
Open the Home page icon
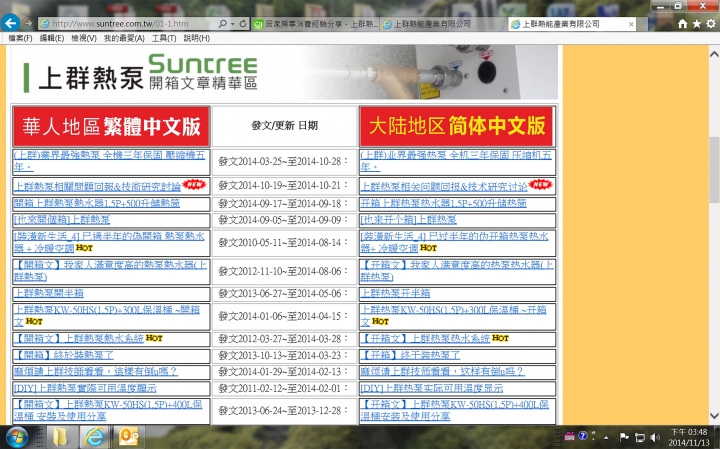point(682,23)
